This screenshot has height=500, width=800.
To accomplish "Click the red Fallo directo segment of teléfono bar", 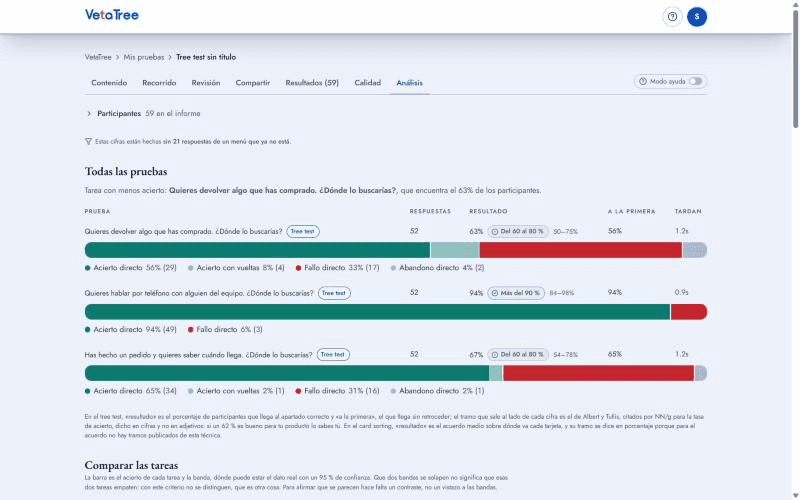I will pyautogui.click(x=689, y=312).
